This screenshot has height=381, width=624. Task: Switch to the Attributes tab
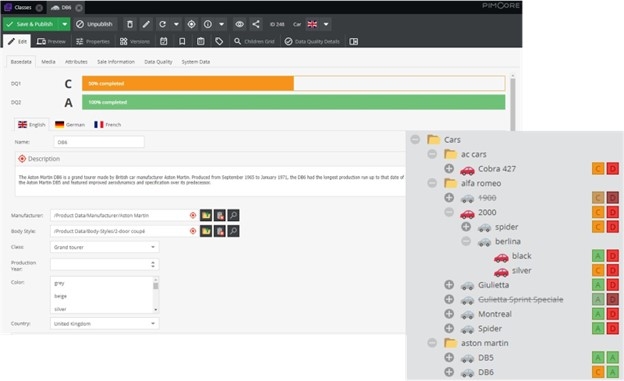click(76, 62)
